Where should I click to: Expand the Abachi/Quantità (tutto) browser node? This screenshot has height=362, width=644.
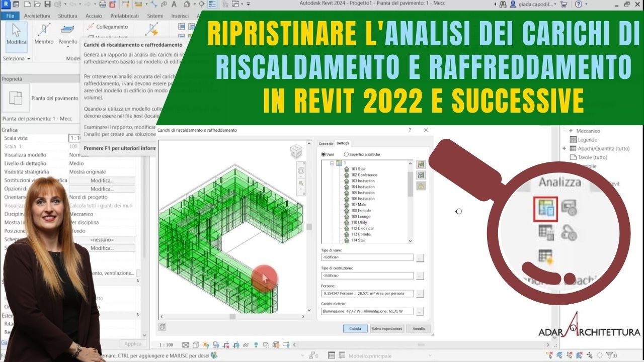click(565, 148)
